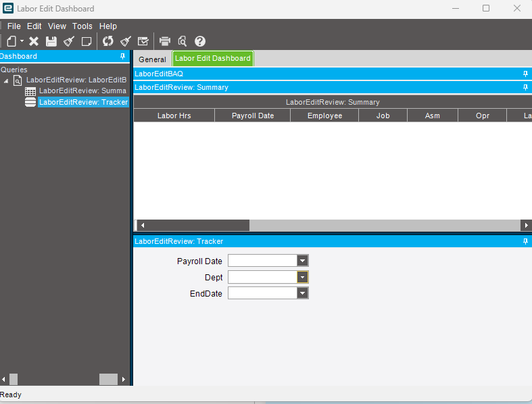Click the Help question mark icon
Viewport: 532px width, 404px height.
click(x=200, y=41)
